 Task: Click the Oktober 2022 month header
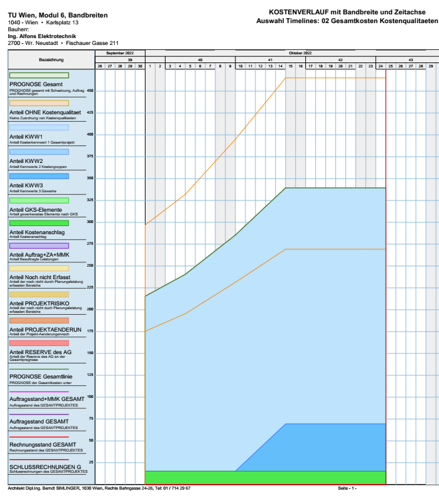pyautogui.click(x=300, y=54)
